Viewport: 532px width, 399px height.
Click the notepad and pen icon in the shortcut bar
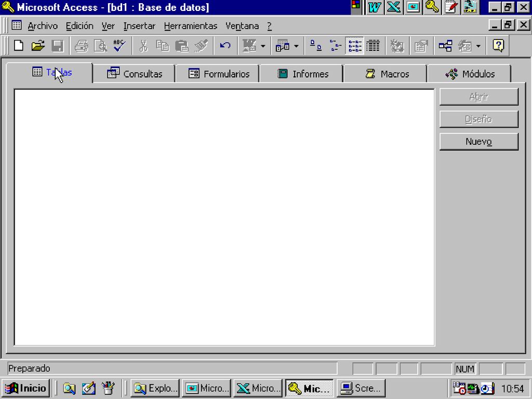point(451,7)
